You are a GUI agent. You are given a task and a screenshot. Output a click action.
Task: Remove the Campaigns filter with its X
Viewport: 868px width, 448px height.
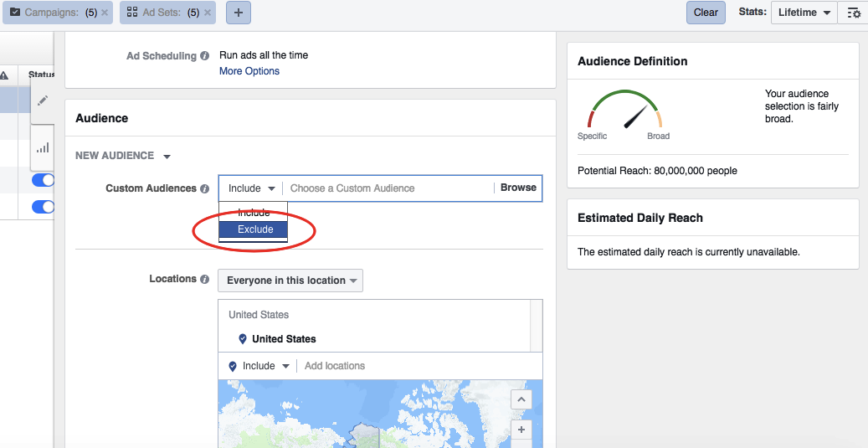pos(105,13)
